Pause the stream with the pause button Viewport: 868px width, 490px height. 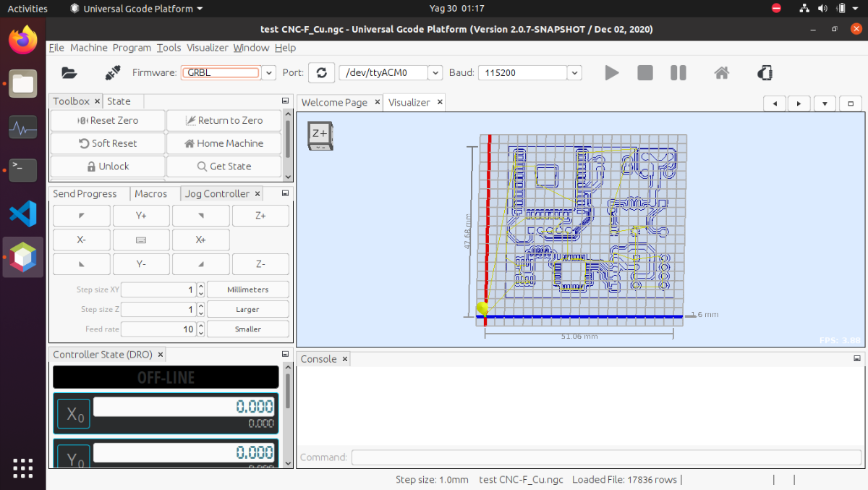tap(678, 72)
